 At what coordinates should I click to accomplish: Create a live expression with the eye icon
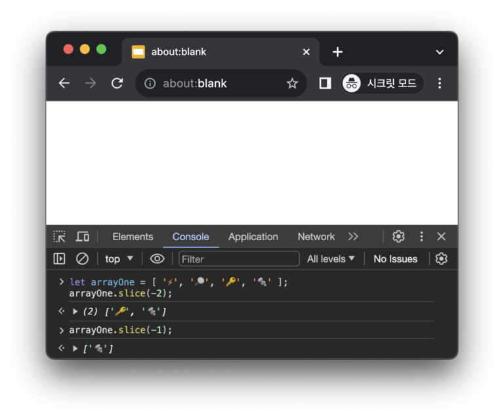[157, 259]
